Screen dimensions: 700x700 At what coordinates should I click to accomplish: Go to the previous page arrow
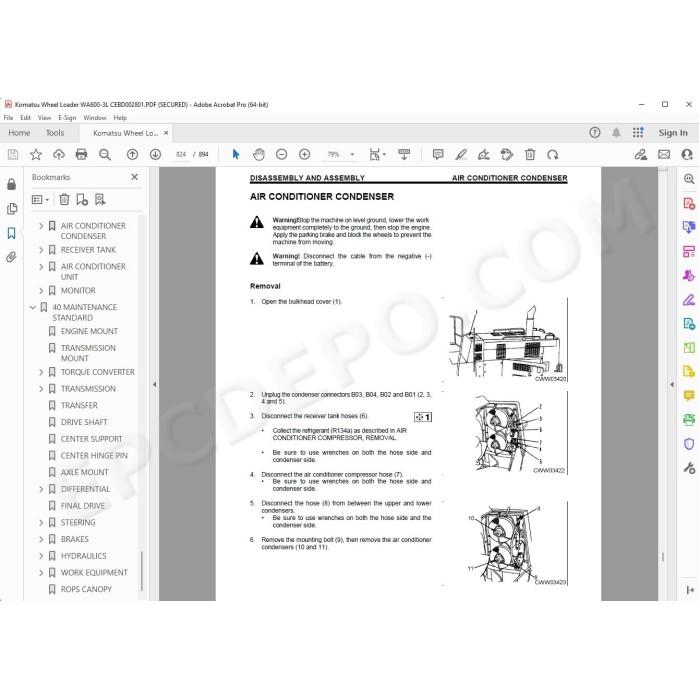(132, 154)
